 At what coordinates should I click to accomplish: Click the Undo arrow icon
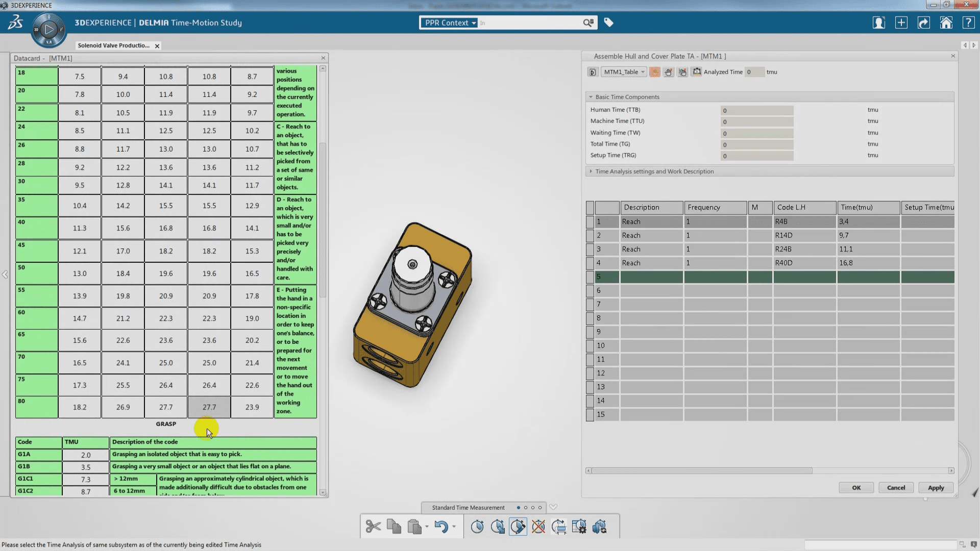441,527
